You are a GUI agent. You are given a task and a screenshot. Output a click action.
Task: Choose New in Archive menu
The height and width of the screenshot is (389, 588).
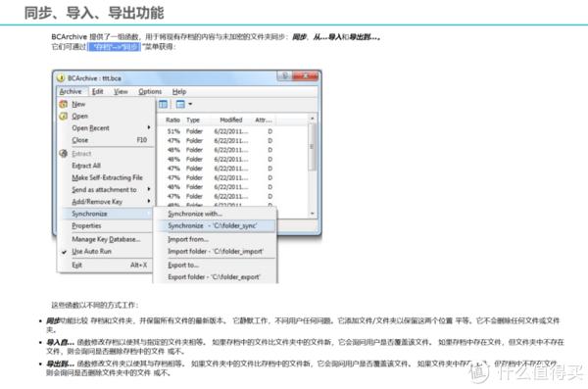(x=78, y=104)
